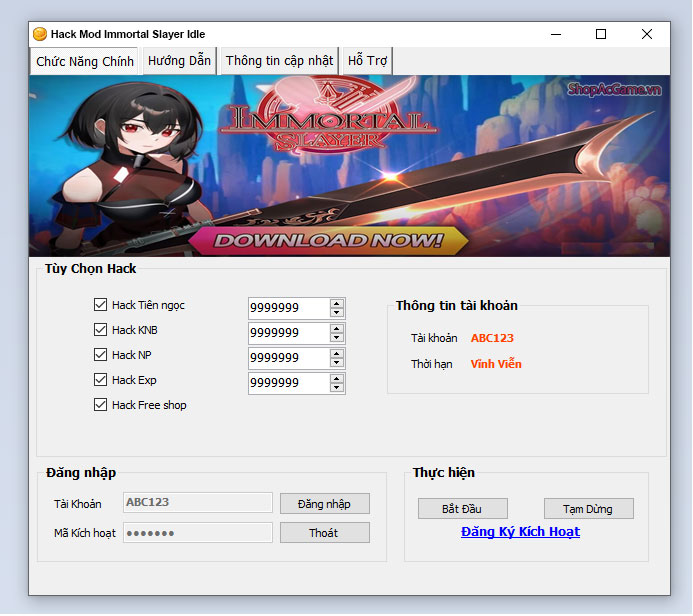Image resolution: width=693 pixels, height=616 pixels.
Task: Increase the Hack Exp value with up arrow
Action: pos(337,379)
